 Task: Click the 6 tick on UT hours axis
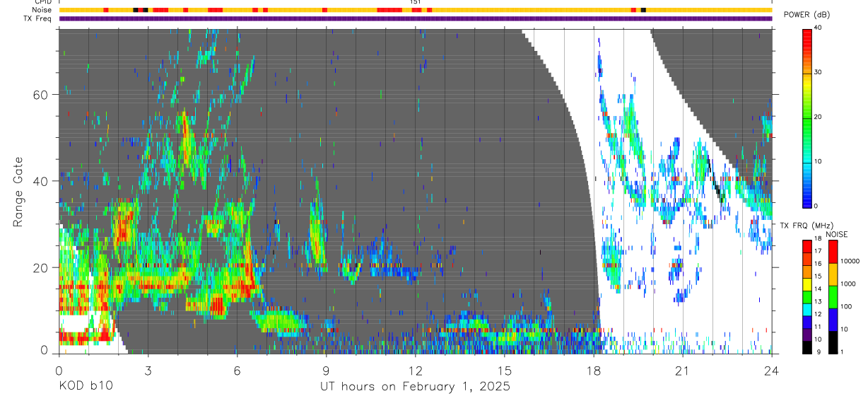pos(237,370)
